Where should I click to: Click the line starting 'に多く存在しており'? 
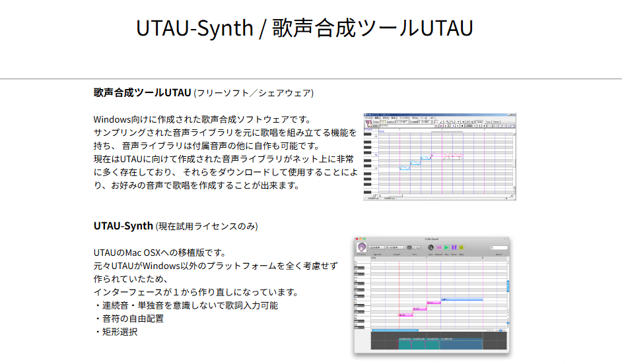coord(226,172)
